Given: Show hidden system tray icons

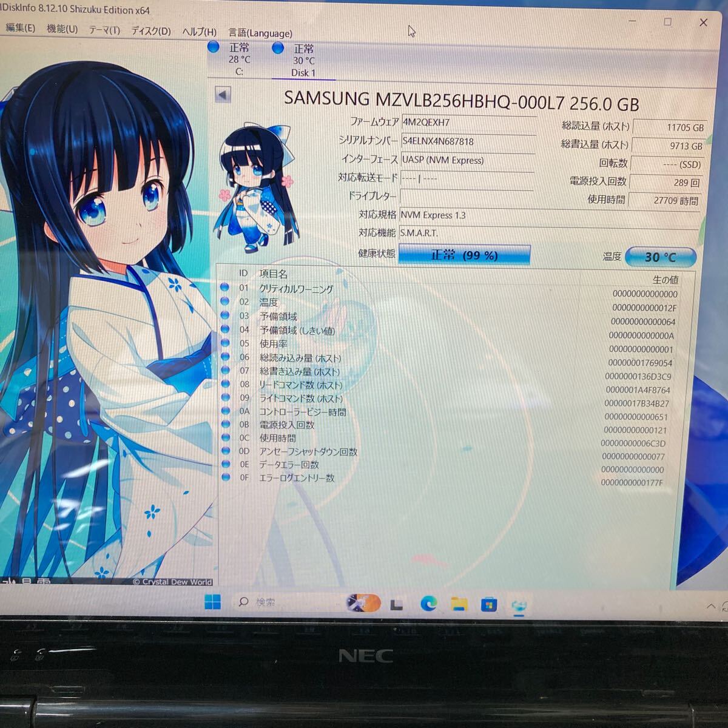Looking at the screenshot, I should 711,605.
